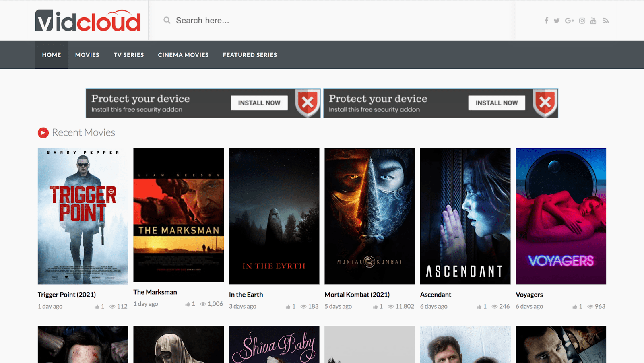Image resolution: width=644 pixels, height=363 pixels.
Task: Open the YouTube social icon
Action: click(593, 21)
